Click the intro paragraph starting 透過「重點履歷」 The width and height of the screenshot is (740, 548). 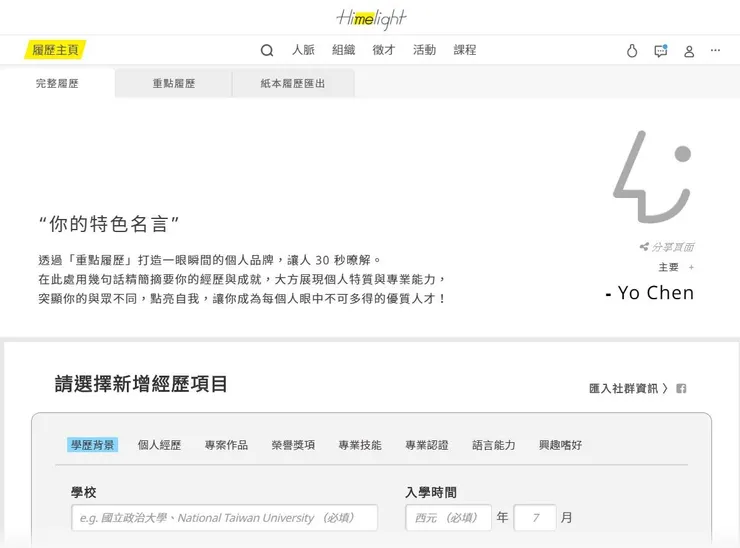click(242, 279)
